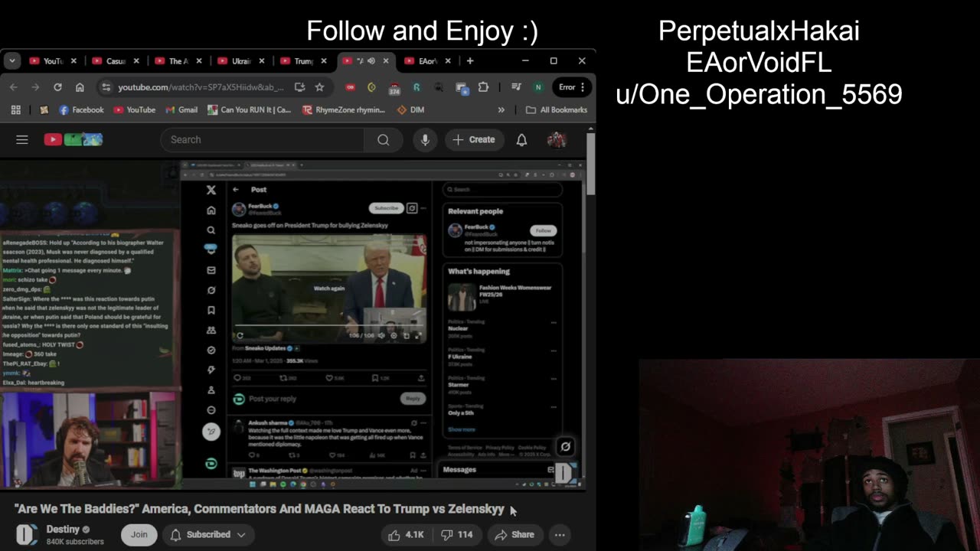The height and width of the screenshot is (551, 980).
Task: Open the media controls playlist icon
Action: point(516,87)
